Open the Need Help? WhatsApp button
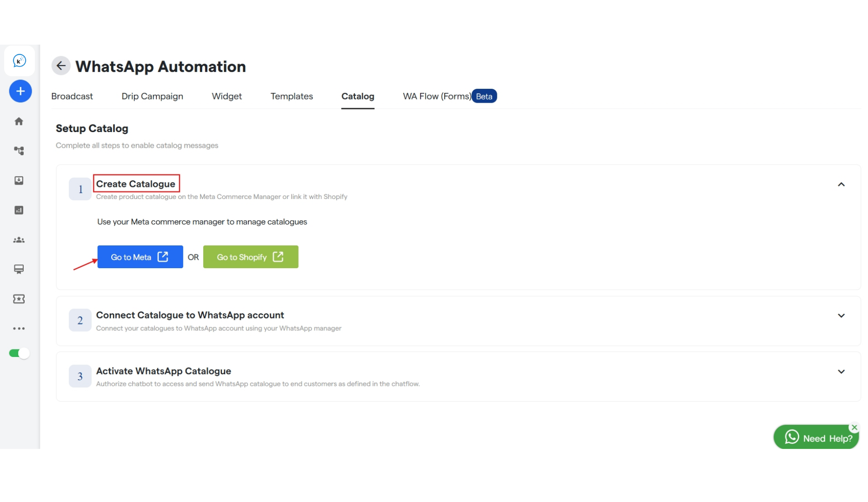The width and height of the screenshot is (868, 502). click(816, 437)
